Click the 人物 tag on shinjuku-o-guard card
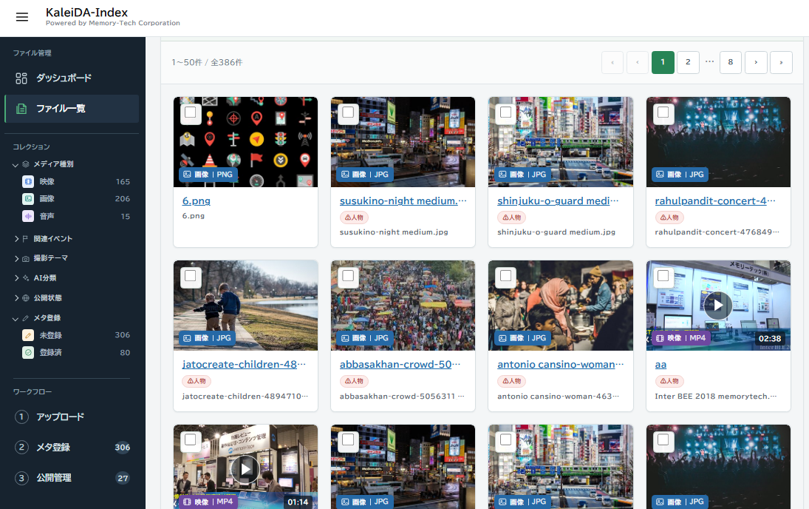809x509 pixels. coord(512,218)
